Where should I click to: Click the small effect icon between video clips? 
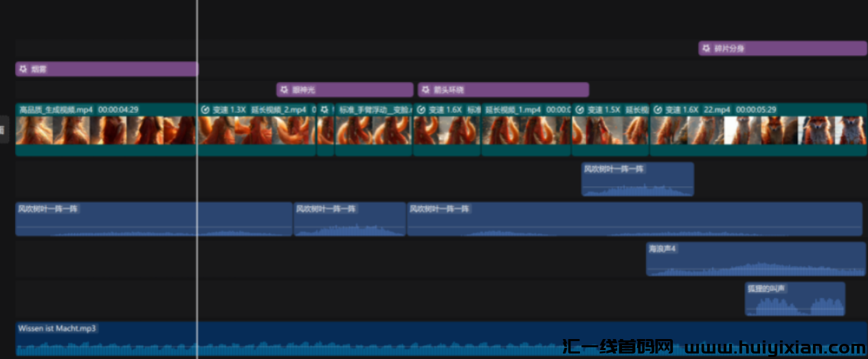click(x=324, y=109)
